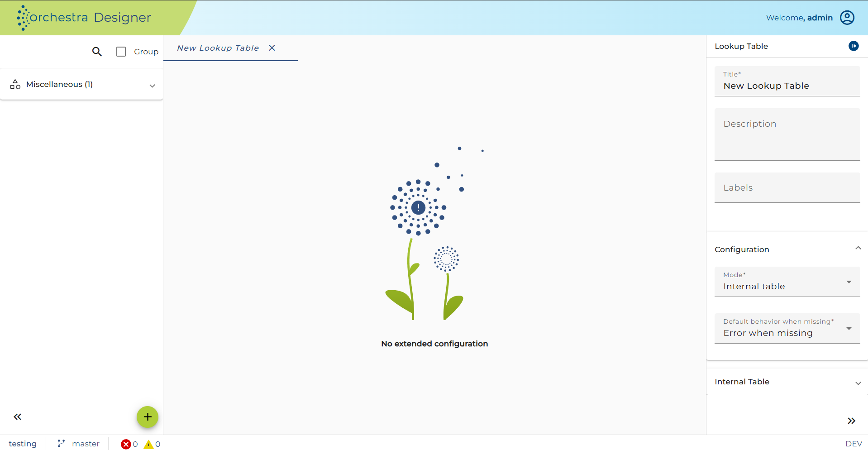Click the orchestra Designer logo
Viewport: 868px width, 450px height.
pyautogui.click(x=84, y=18)
